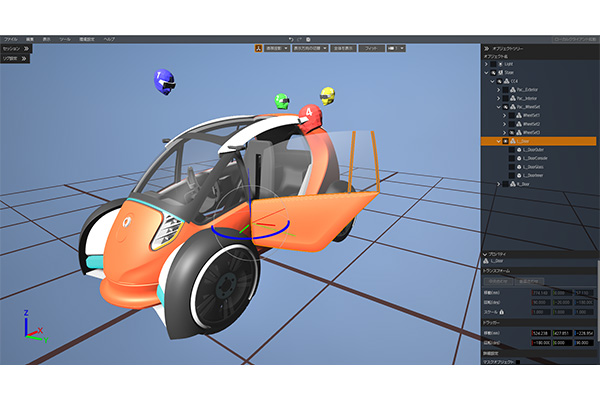This screenshot has width=600, height=400.
Task: Open the 環境設定 menu
Action: (x=87, y=39)
